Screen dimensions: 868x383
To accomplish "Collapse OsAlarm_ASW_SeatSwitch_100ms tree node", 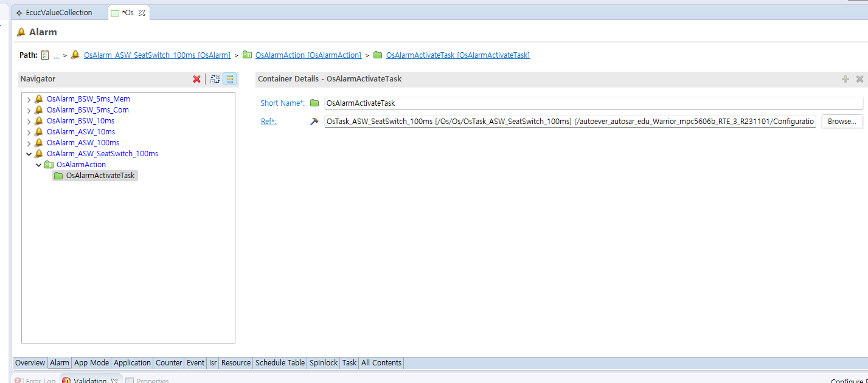I will click(29, 154).
